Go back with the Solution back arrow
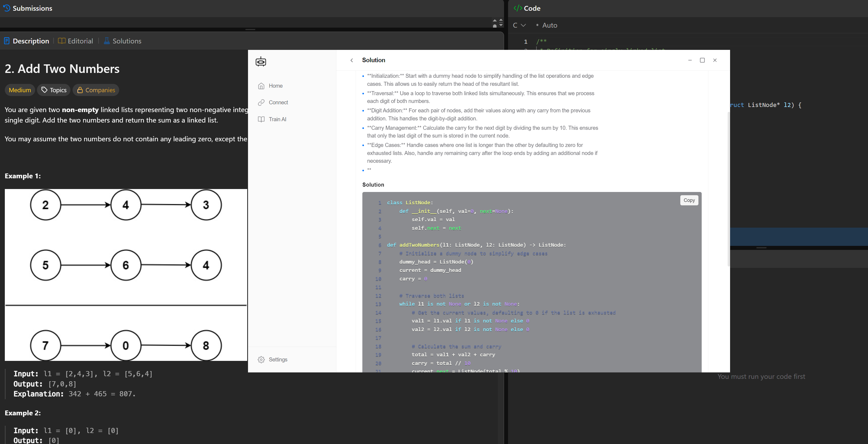Screen dimensions: 868x444 tap(351, 60)
